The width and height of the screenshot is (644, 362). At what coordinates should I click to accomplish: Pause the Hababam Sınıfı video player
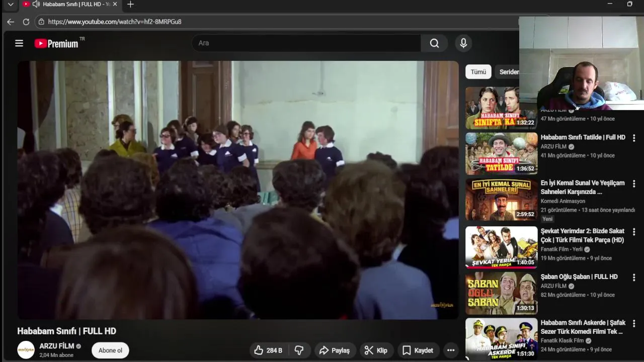tap(238, 190)
